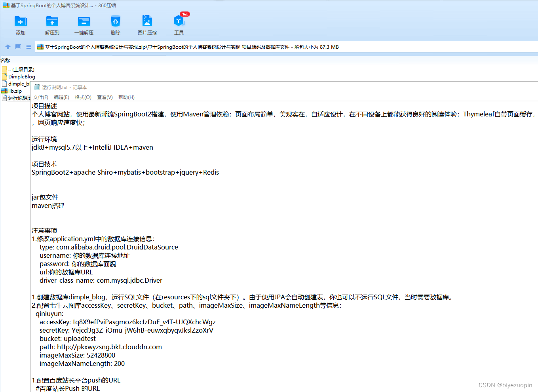
Task: Go up one level with the up arrow
Action: 8,47
